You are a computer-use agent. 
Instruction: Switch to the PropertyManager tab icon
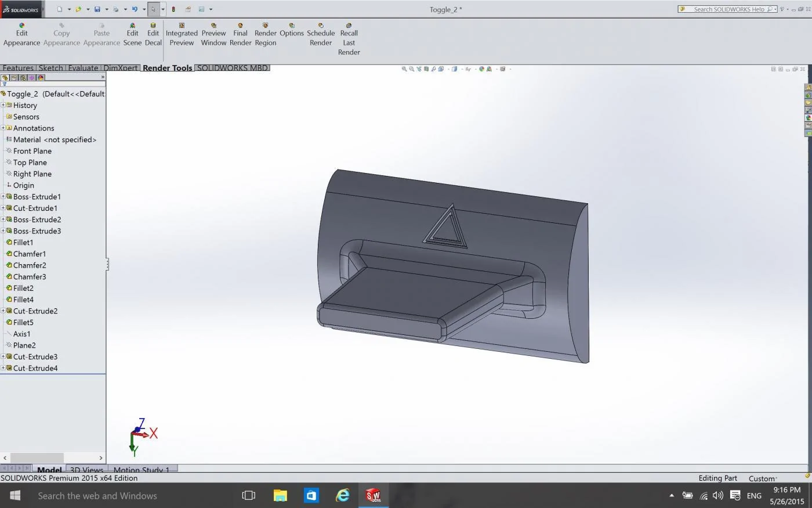click(14, 77)
